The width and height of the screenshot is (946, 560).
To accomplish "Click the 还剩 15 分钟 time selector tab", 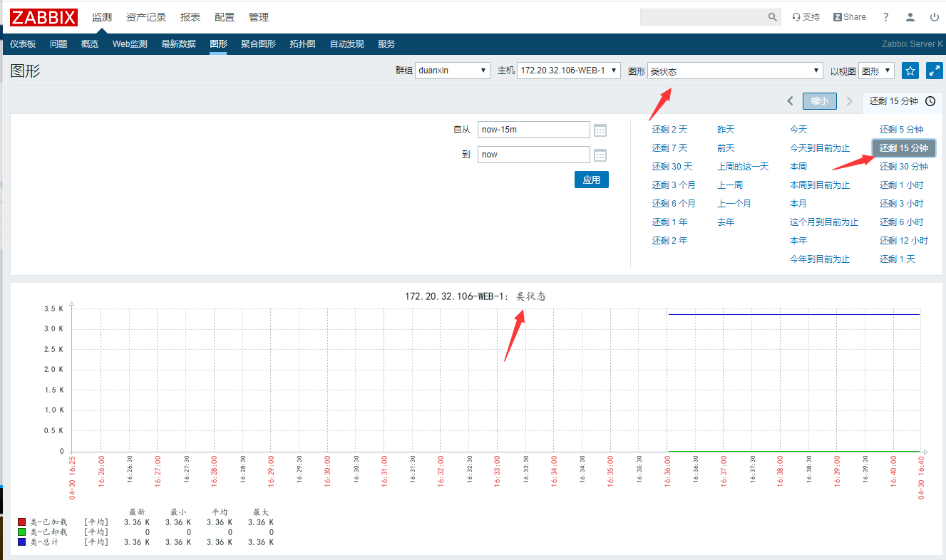I will tap(902, 102).
